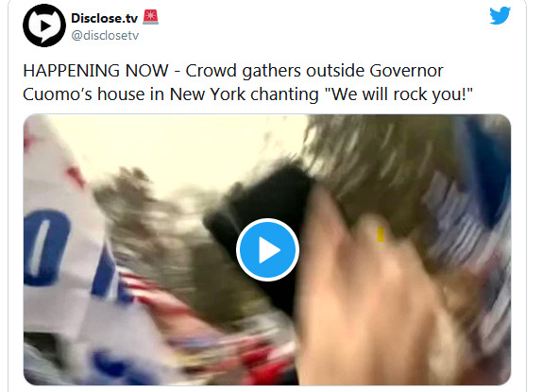Viewport: 542px width, 392px height.
Task: Visit the @disclosetv handle link
Action: (x=105, y=35)
